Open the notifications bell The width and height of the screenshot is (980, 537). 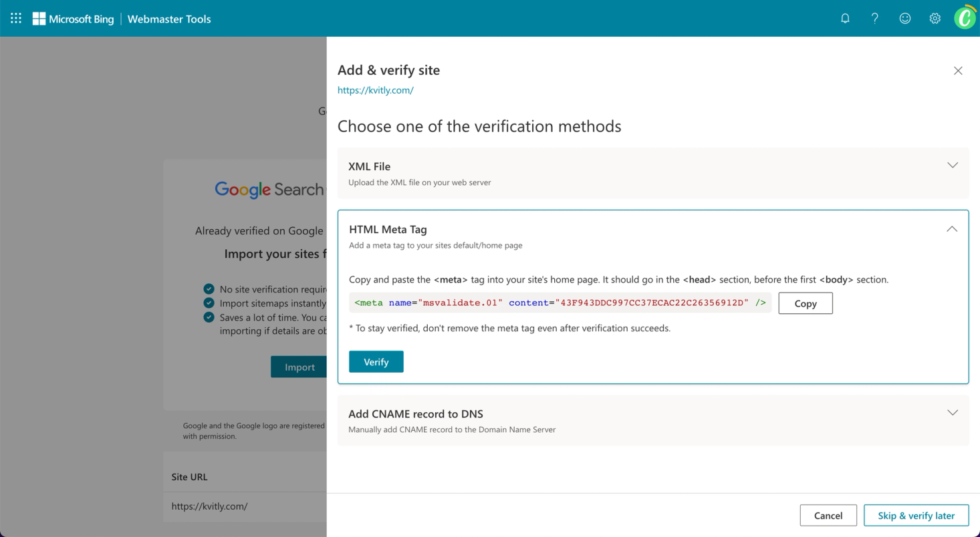[x=845, y=19]
